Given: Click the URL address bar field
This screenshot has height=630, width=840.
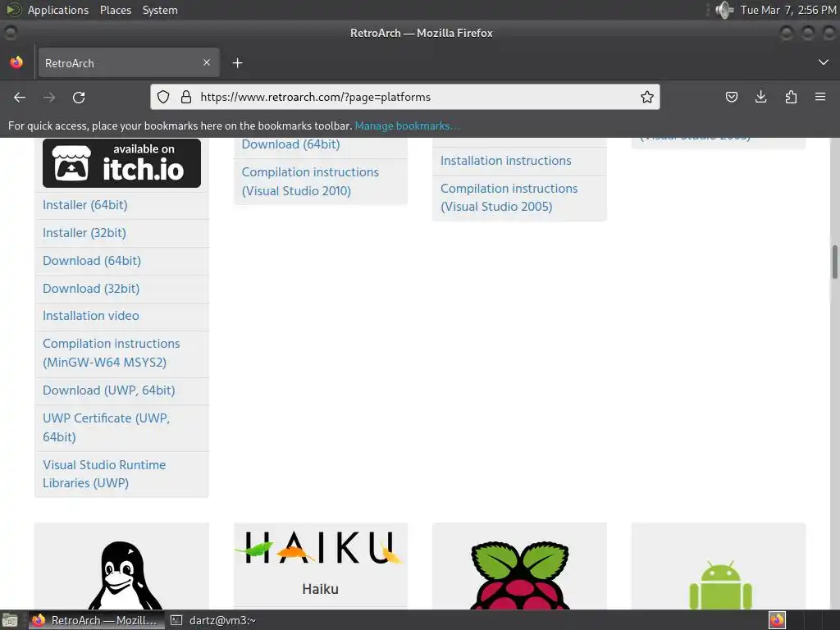Looking at the screenshot, I should 405,97.
